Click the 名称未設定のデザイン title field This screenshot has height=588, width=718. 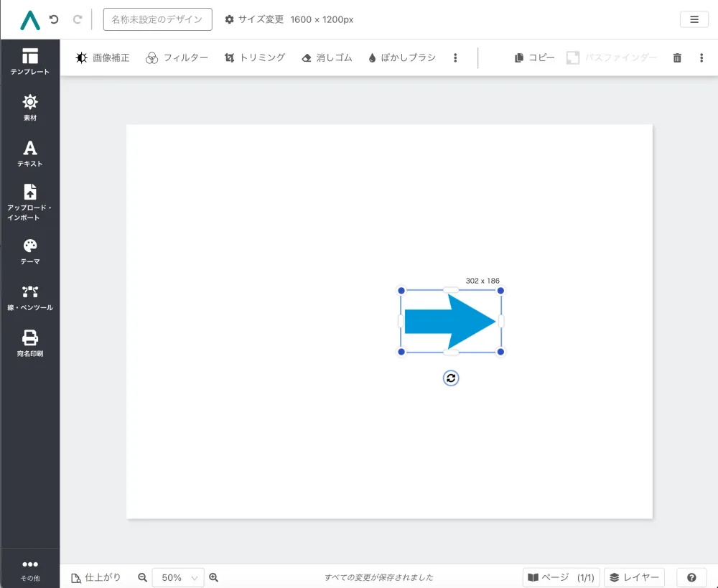[157, 19]
